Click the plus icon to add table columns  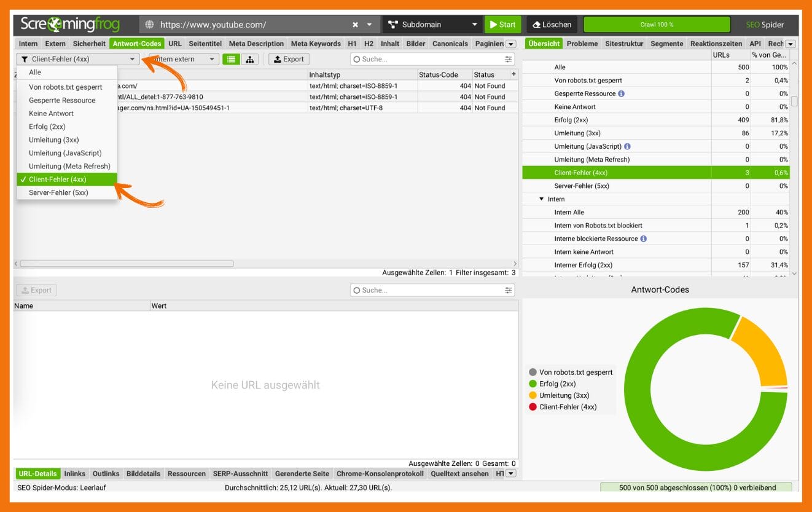point(513,74)
